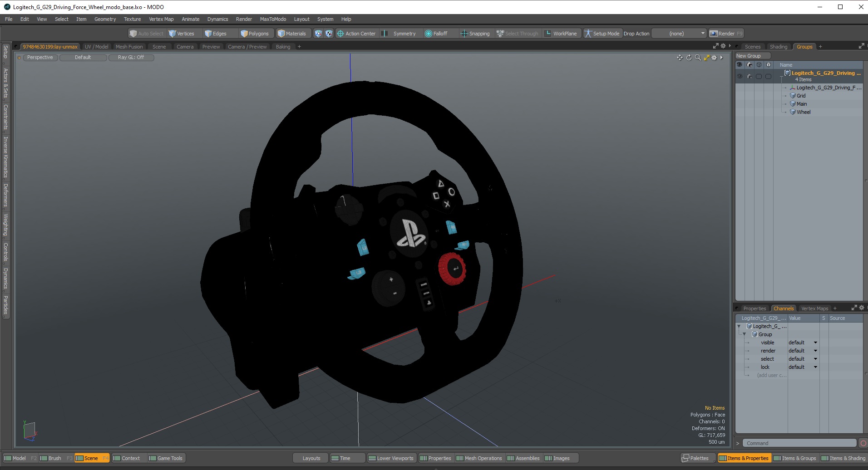868x470 pixels.
Task: Select Polygons selection mode
Action: tap(255, 34)
